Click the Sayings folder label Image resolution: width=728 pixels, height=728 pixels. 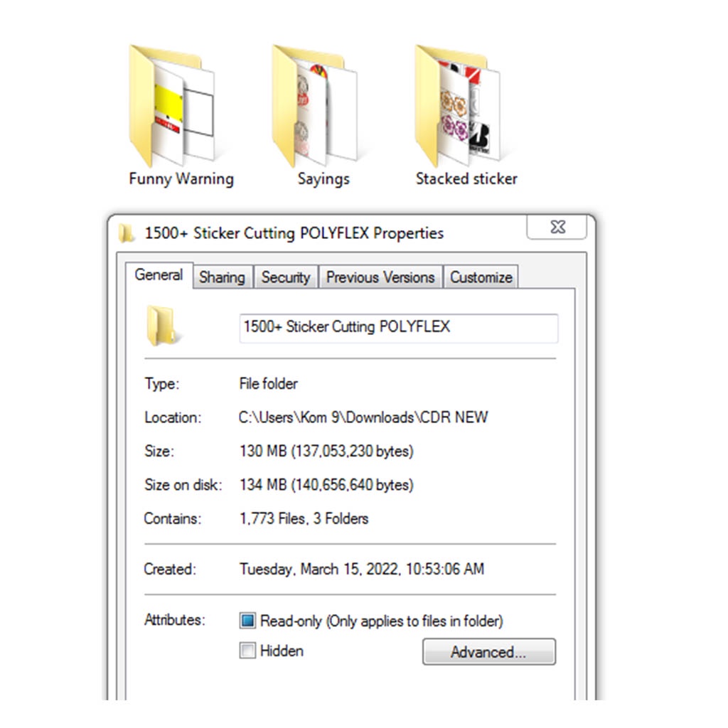pos(323,179)
